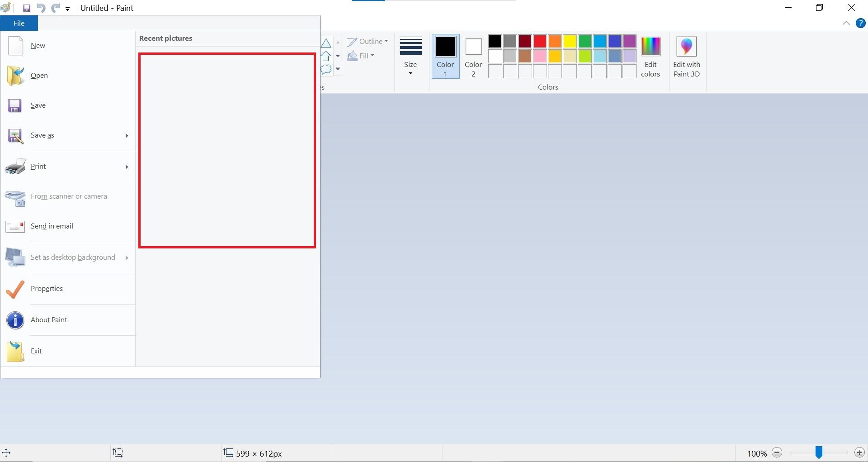The height and width of the screenshot is (462, 868).
Task: Open Customize Quick Access Toolbar dropdown
Action: [67, 9]
